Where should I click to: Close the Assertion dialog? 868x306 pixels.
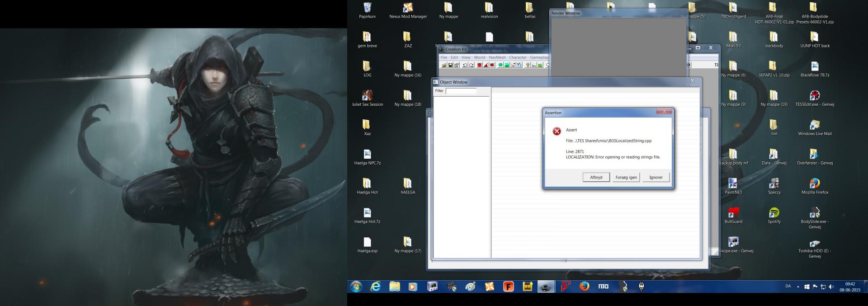(x=664, y=112)
